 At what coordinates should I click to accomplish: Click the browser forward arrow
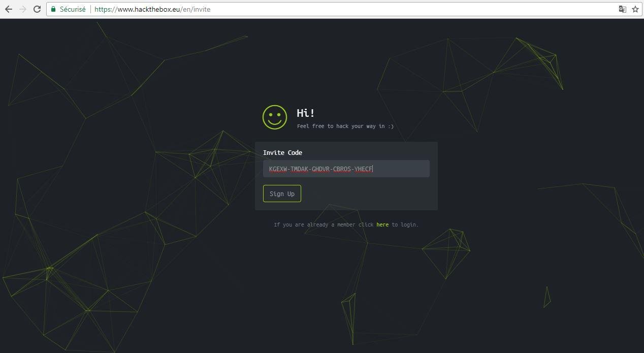coord(22,9)
